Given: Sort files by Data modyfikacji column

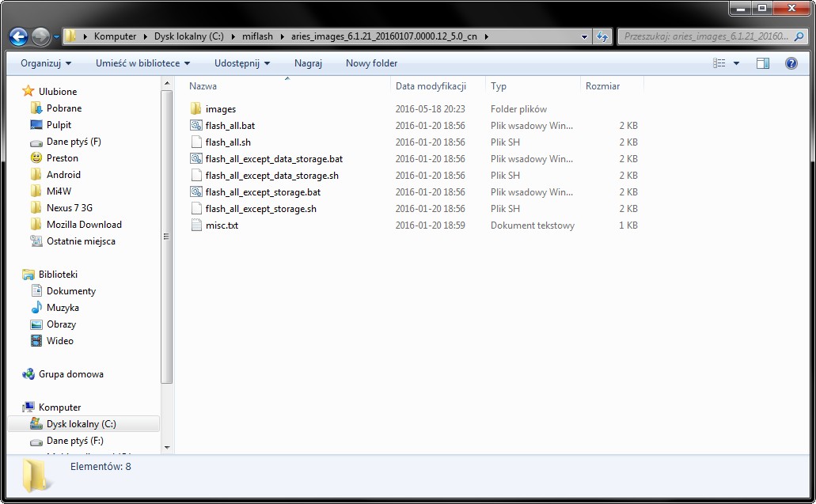Looking at the screenshot, I should (x=431, y=86).
